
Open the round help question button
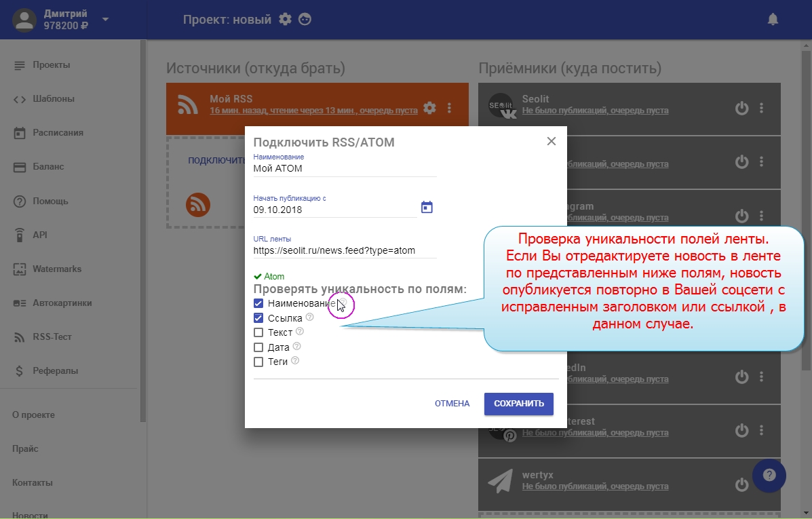(x=769, y=475)
